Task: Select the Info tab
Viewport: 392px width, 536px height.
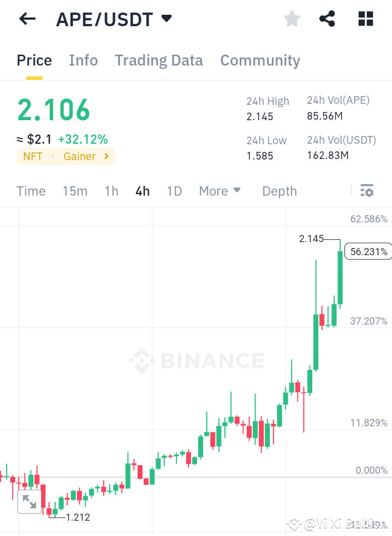Action: tap(83, 60)
